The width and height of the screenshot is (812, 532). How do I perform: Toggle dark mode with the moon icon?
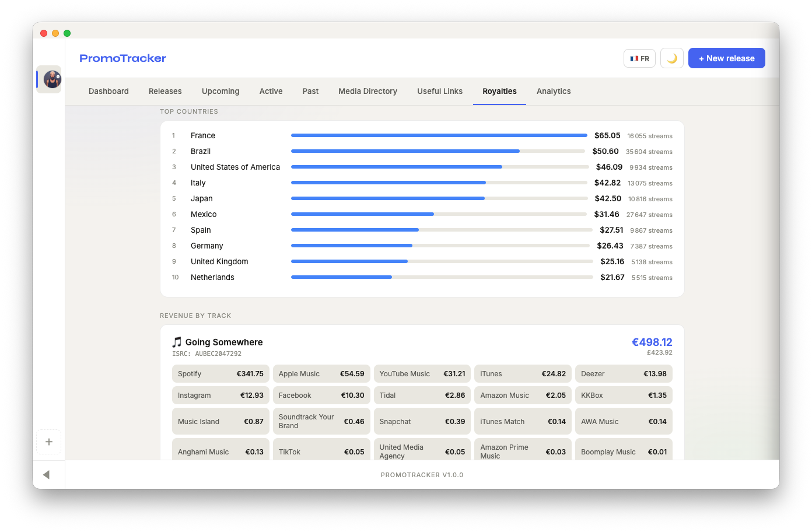671,58
